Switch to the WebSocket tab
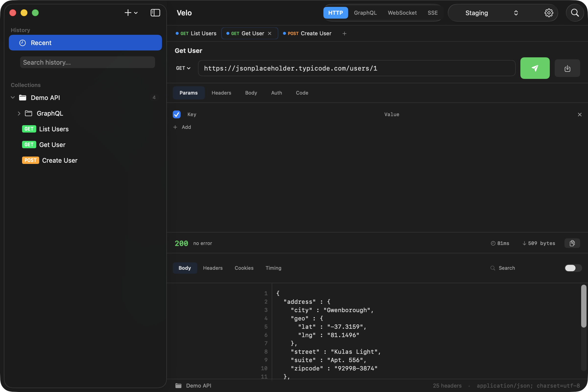588x392 pixels. [x=402, y=13]
